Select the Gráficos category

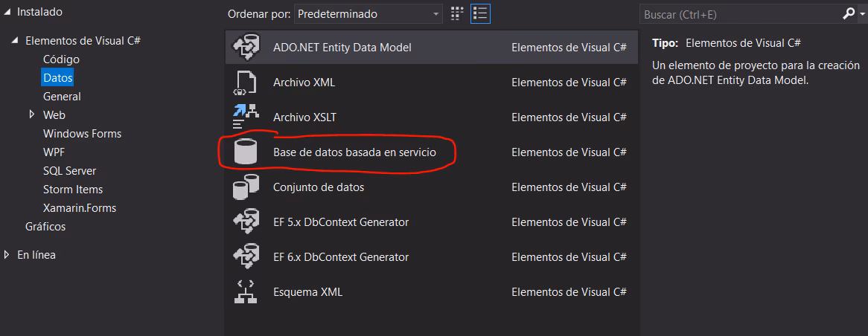coord(45,227)
